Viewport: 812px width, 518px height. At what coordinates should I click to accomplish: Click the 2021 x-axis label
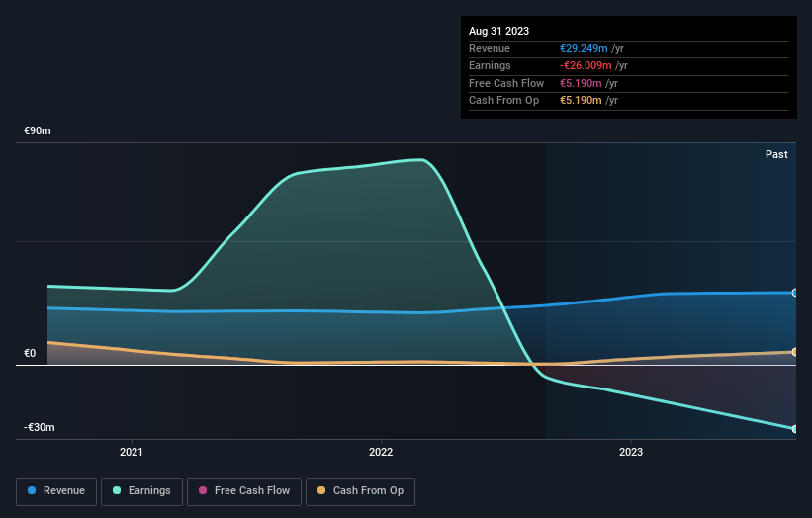pos(132,453)
